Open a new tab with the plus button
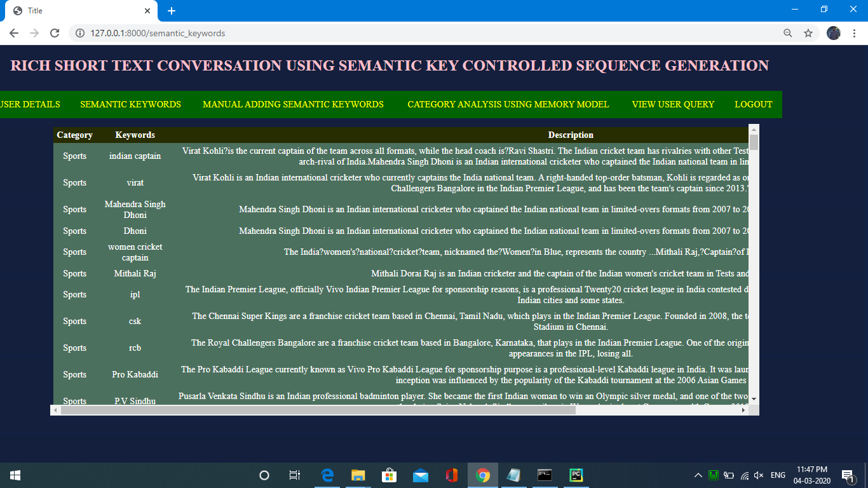 [171, 11]
